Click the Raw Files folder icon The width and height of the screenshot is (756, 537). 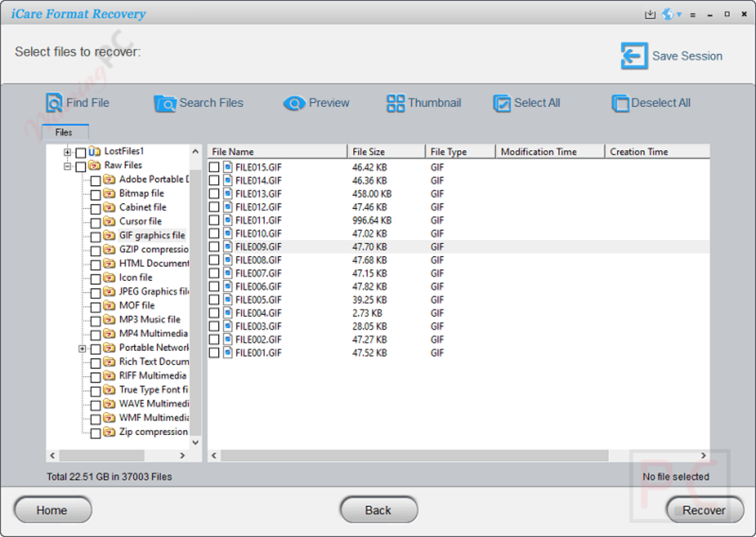94,165
